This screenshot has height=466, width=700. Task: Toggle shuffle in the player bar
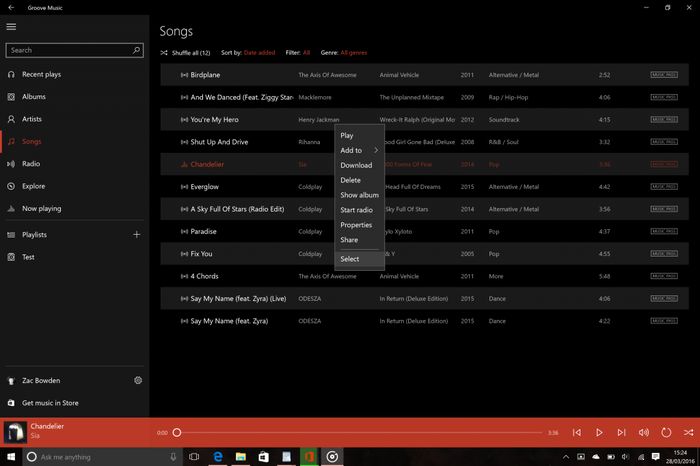(688, 432)
